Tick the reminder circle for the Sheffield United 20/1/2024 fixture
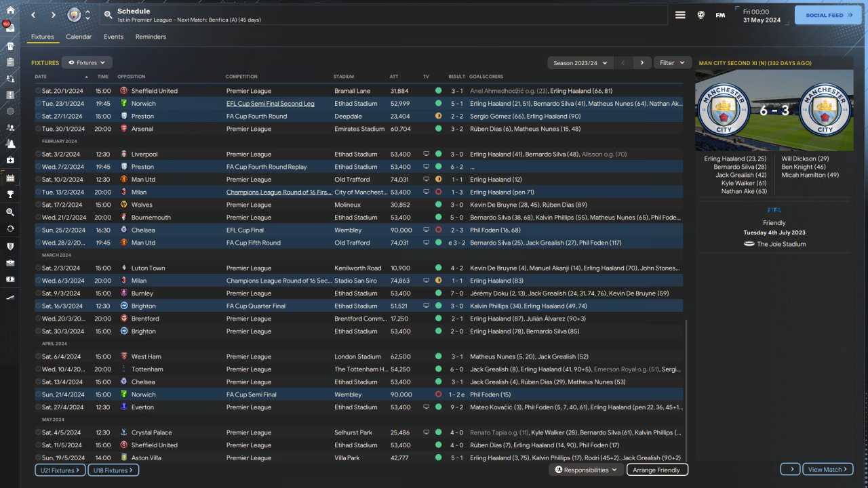Screen dimensions: 868x488 [37, 91]
